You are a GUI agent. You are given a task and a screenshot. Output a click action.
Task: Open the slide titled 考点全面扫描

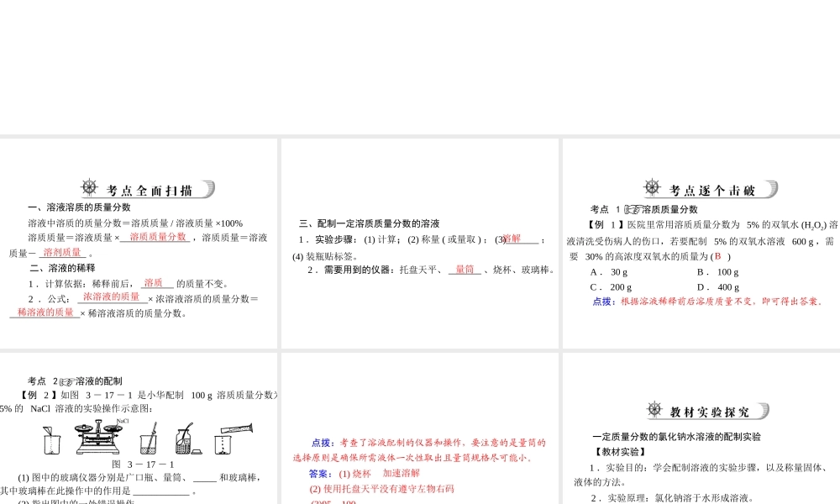(139, 244)
